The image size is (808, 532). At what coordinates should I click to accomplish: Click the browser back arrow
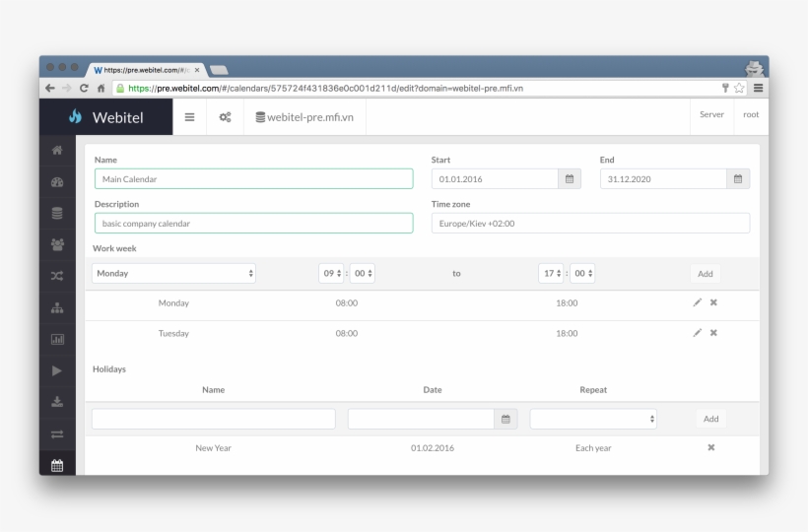click(50, 88)
